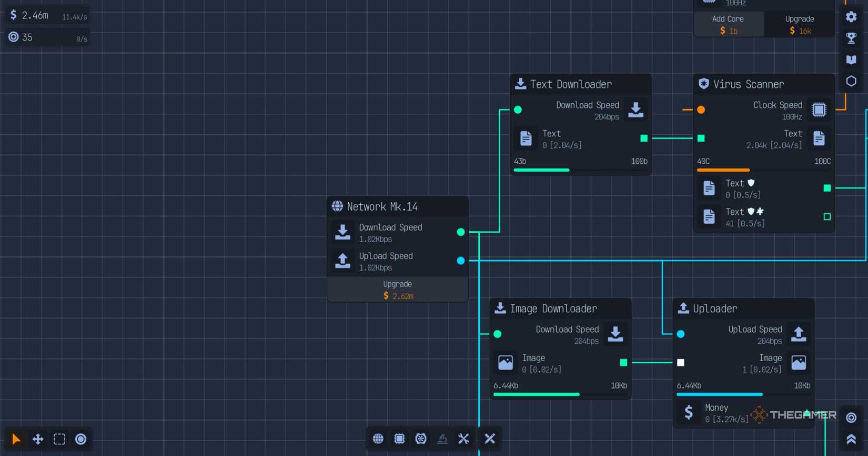Open the settings gear
Viewport: 868px width, 456px height.
(x=851, y=17)
